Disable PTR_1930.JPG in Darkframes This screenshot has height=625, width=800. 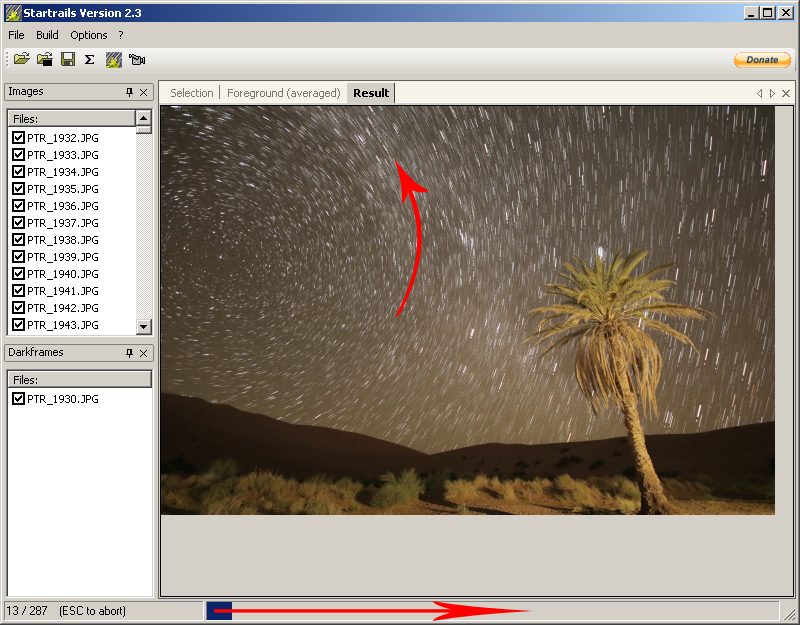[x=18, y=399]
